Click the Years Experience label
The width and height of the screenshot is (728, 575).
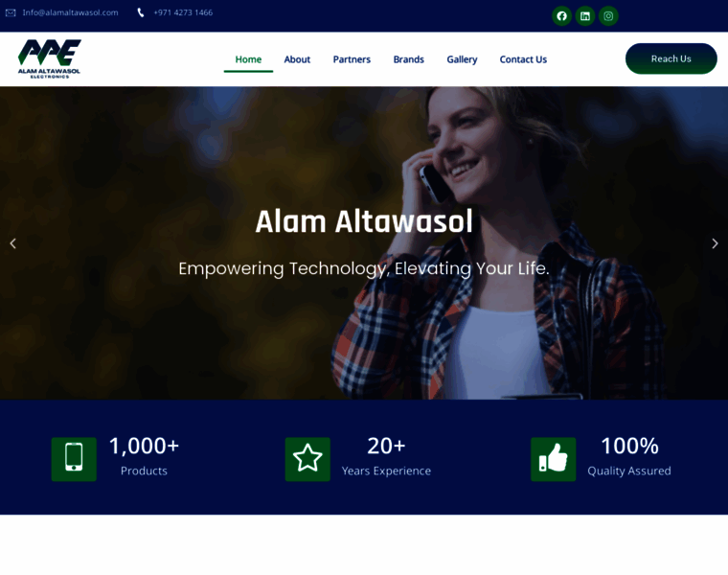point(386,471)
